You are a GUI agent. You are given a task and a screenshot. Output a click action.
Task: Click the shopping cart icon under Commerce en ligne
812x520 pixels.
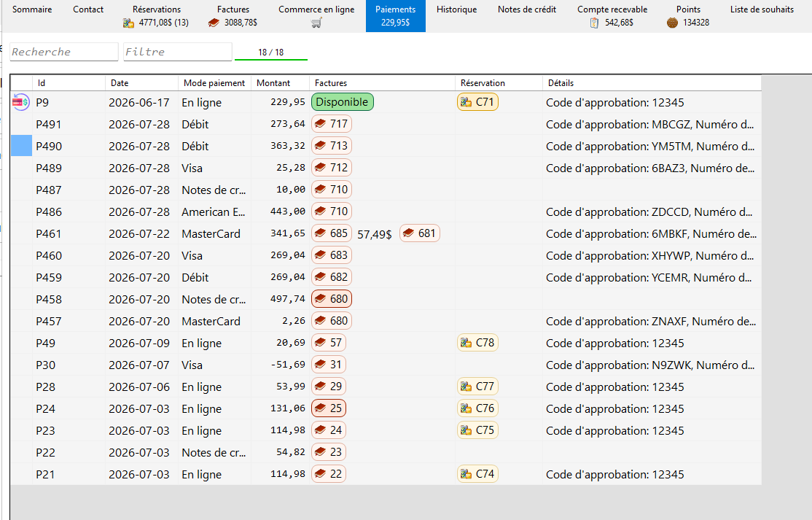(316, 23)
